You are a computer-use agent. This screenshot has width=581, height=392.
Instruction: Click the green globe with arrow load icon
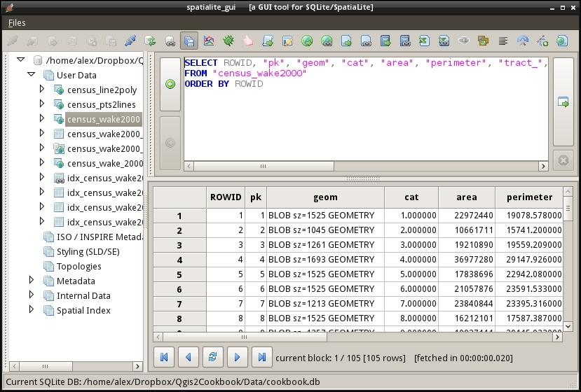click(x=307, y=41)
